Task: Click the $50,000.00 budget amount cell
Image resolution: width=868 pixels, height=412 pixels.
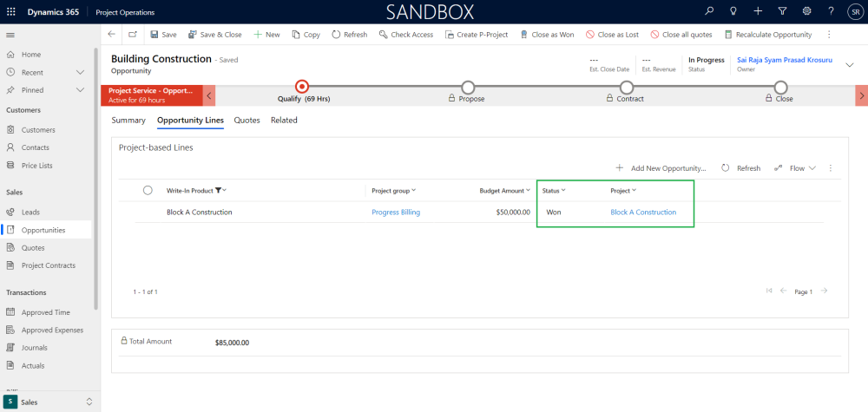Action: (x=513, y=212)
